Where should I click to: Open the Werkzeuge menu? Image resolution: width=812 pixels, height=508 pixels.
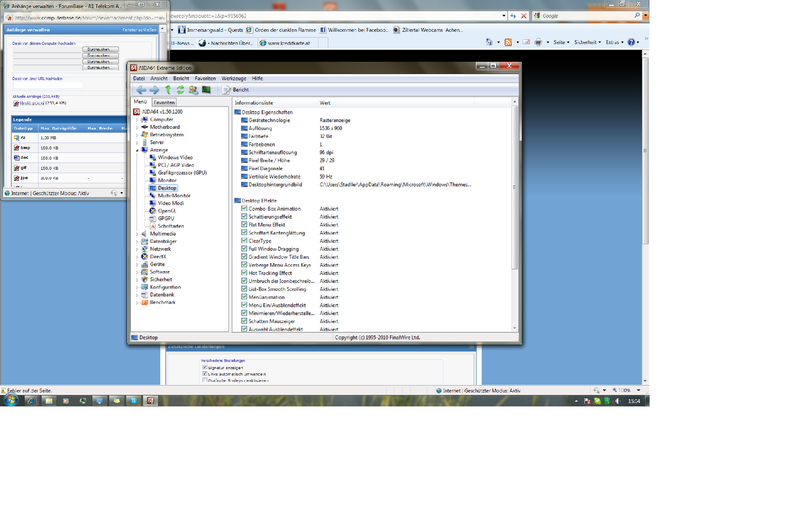pos(233,78)
